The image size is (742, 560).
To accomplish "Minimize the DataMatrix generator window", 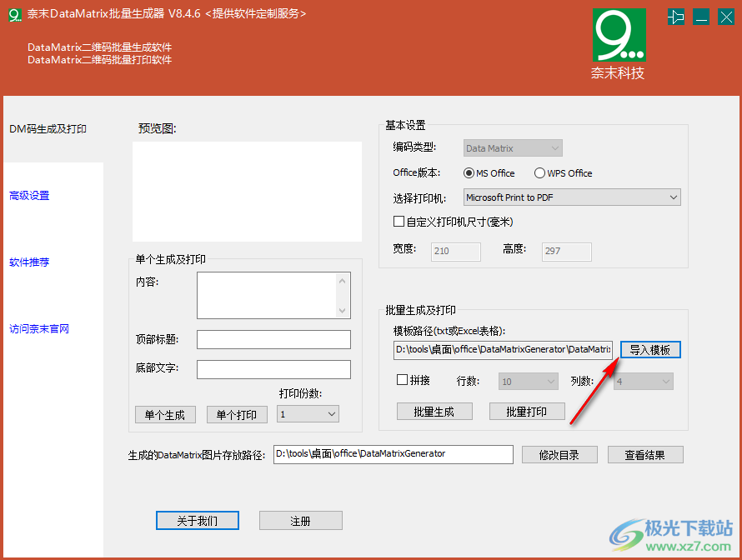I will click(x=701, y=17).
